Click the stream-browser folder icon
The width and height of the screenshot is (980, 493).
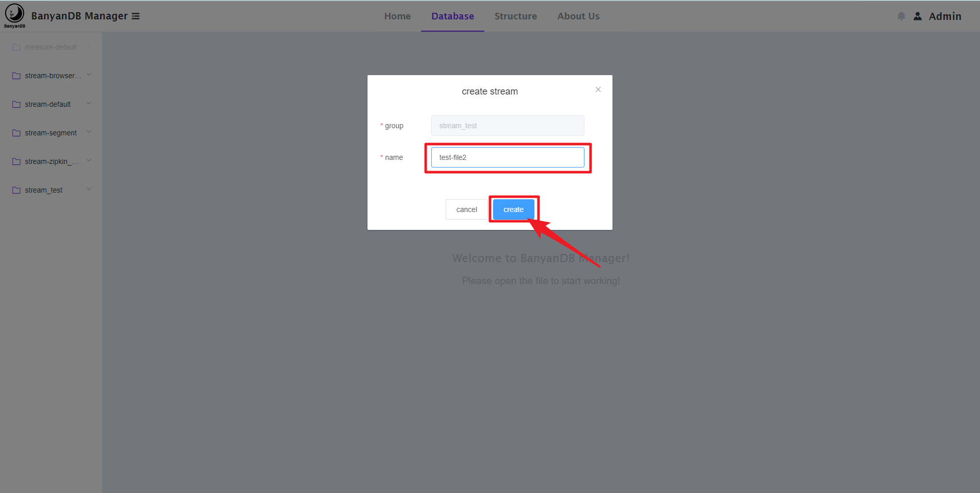(16, 76)
